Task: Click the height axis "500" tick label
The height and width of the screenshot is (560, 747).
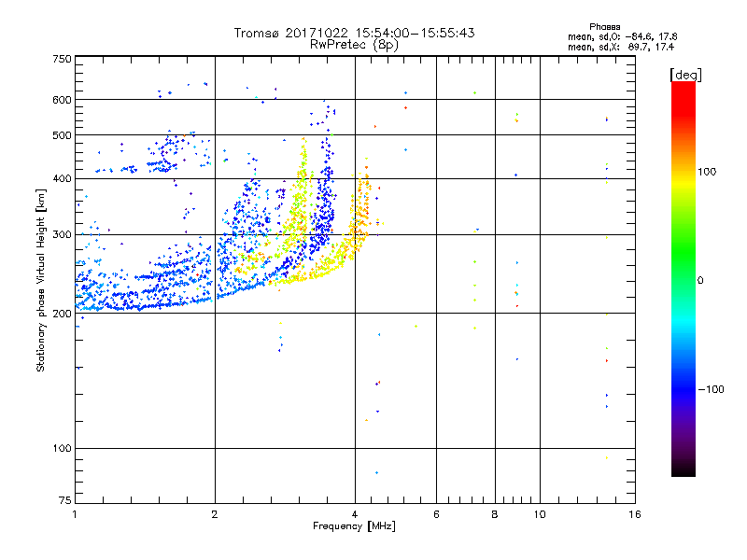Action: (62, 135)
